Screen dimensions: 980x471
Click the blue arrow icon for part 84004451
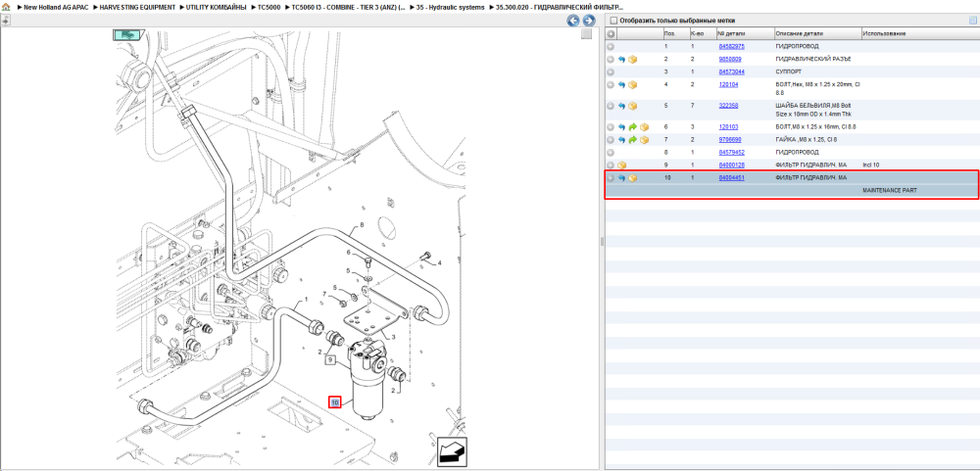tap(621, 178)
